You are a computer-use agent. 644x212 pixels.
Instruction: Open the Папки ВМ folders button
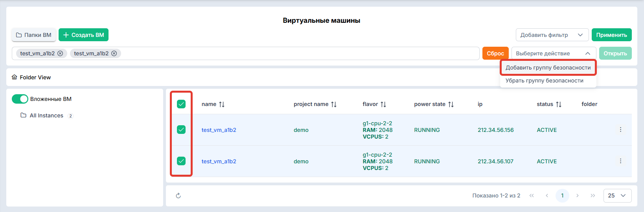[33, 35]
